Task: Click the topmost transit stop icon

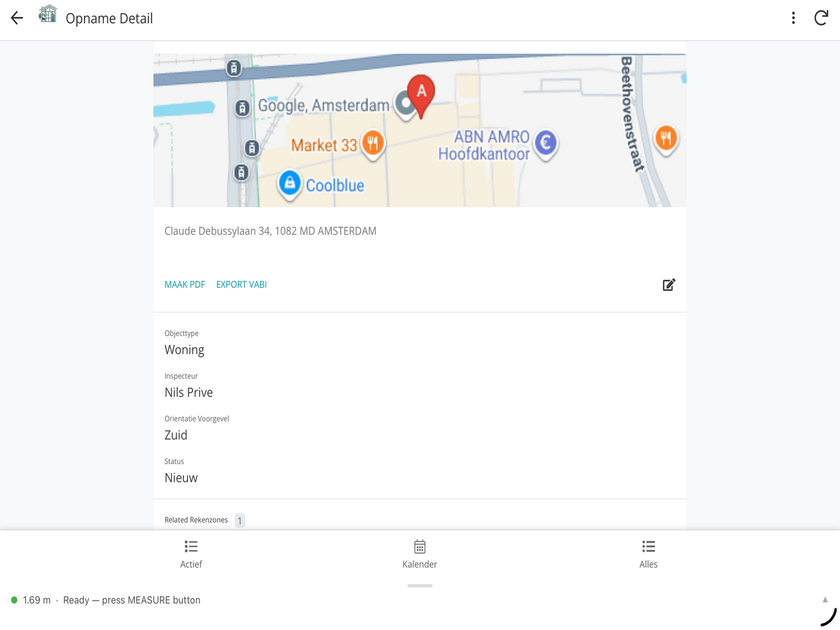Action: (x=234, y=69)
